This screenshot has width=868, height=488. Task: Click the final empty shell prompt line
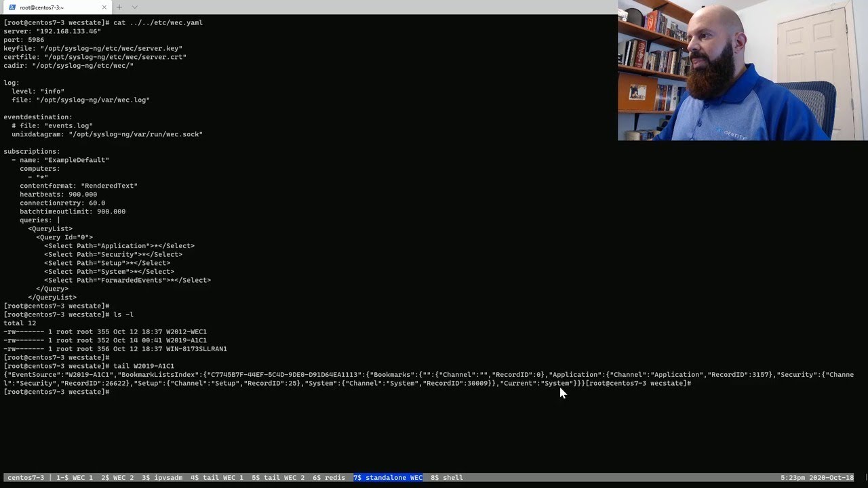coord(56,392)
